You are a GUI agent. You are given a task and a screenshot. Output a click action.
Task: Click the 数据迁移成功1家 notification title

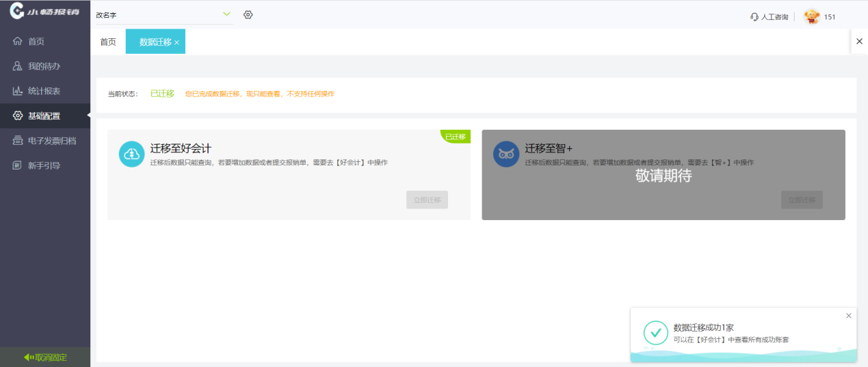click(x=704, y=328)
